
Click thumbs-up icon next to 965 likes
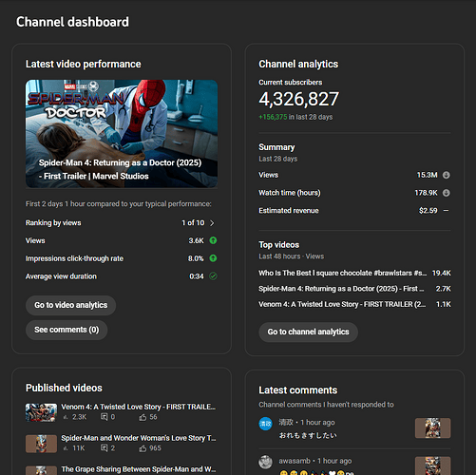pyautogui.click(x=143, y=448)
